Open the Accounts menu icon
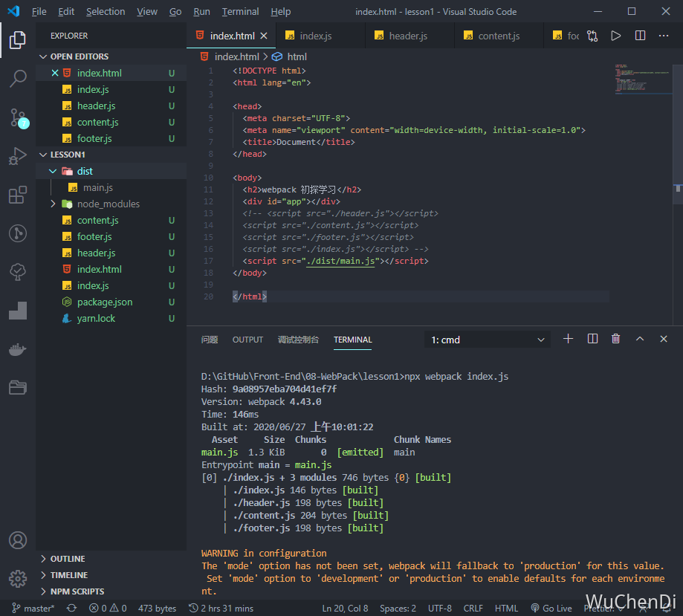The image size is (683, 616). pyautogui.click(x=17, y=540)
